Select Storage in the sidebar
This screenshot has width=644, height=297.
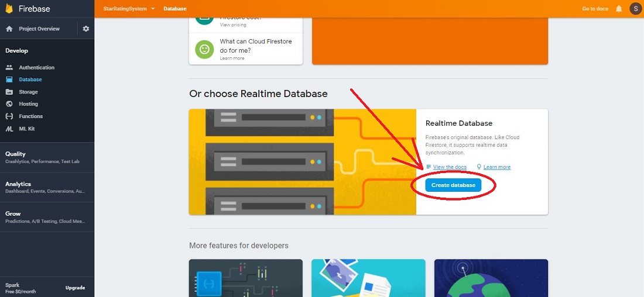pos(28,92)
